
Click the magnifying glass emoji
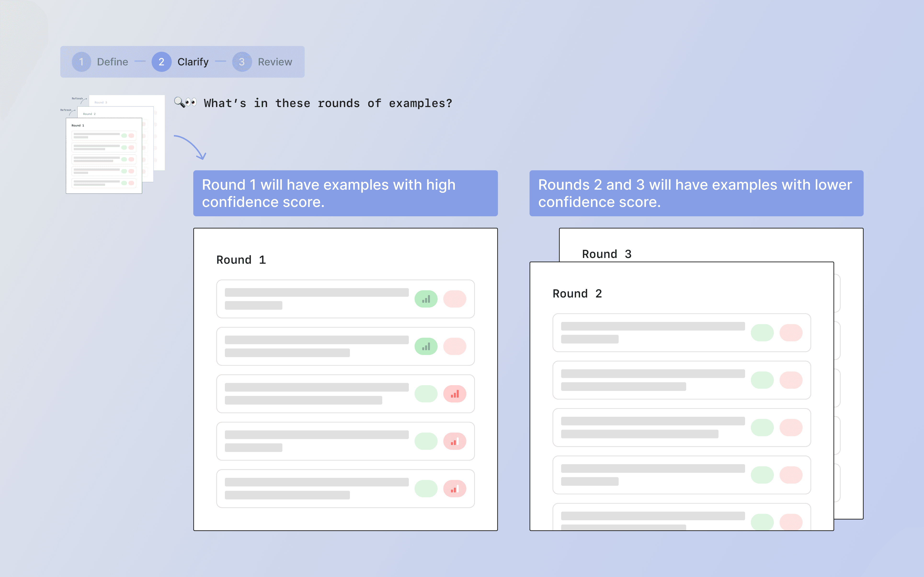(x=179, y=102)
